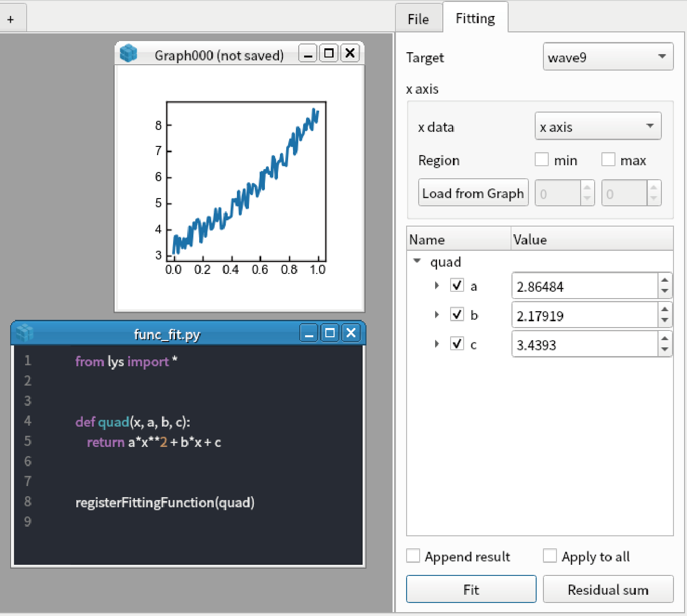Minimize the func_fit.py editor window
Screen dimensions: 687x616
[308, 333]
